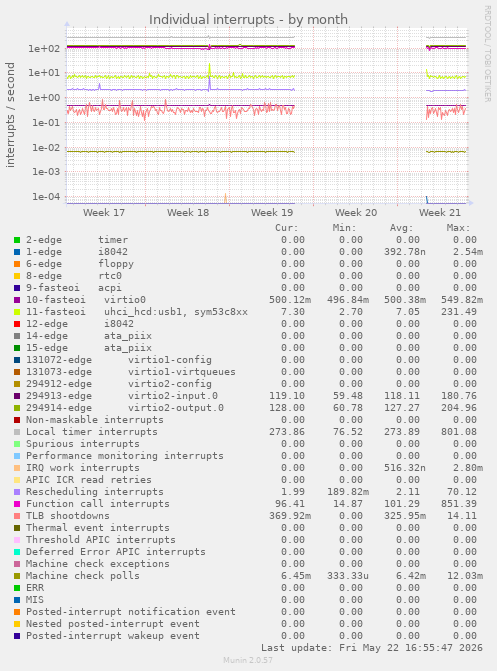Click the olive Machine check polls swatch
Image resolution: width=497 pixels, height=671 pixels.
pos(17,576)
